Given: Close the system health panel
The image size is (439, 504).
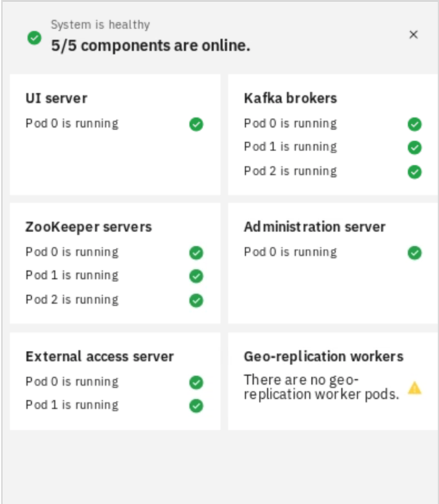Looking at the screenshot, I should (413, 35).
